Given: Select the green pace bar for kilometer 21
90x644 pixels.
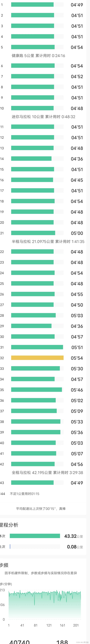Looking at the screenshot, I should 33,233.
